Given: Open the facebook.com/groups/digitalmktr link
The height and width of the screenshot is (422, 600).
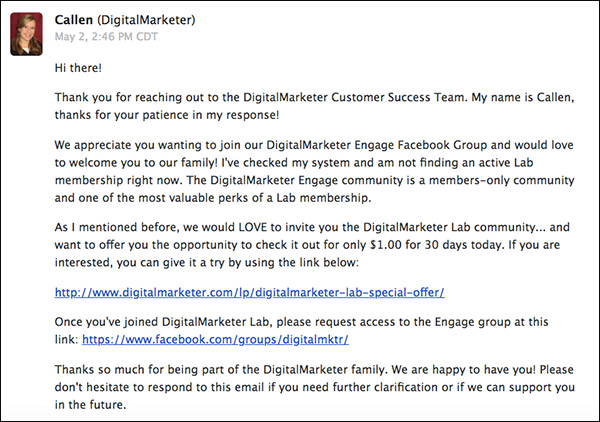Looking at the screenshot, I should point(215,340).
